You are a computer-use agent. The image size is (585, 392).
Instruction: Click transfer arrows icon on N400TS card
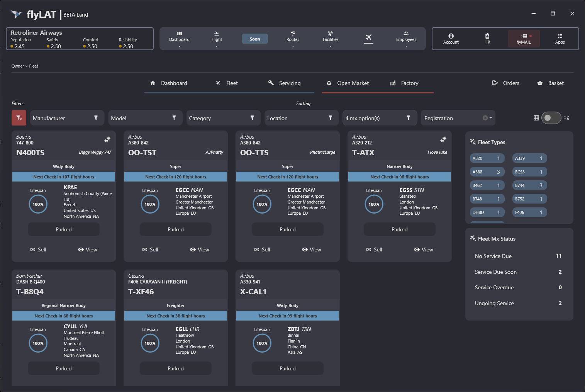pos(107,139)
